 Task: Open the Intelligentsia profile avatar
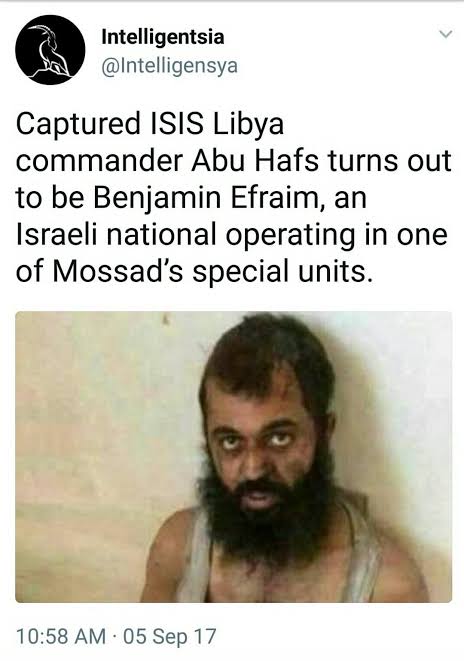click(x=50, y=50)
